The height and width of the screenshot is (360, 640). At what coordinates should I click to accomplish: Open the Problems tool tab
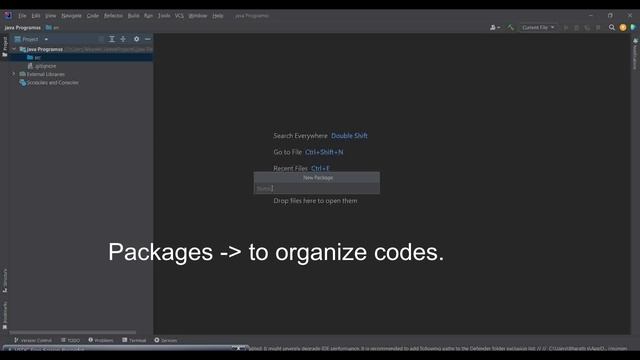coord(101,340)
